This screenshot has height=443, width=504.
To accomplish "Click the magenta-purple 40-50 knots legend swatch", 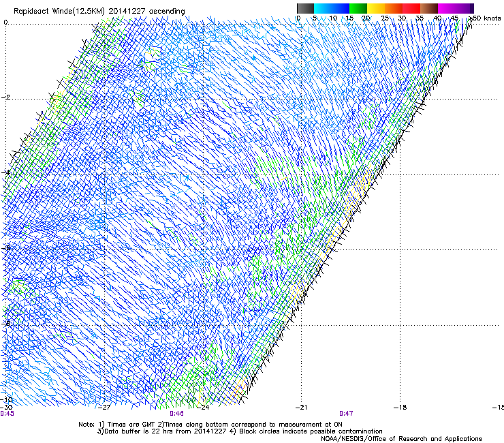I will 456,8.
